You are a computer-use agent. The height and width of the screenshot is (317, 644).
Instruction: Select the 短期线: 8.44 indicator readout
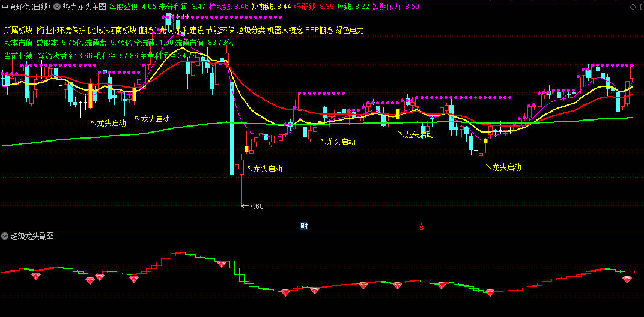tap(272, 7)
